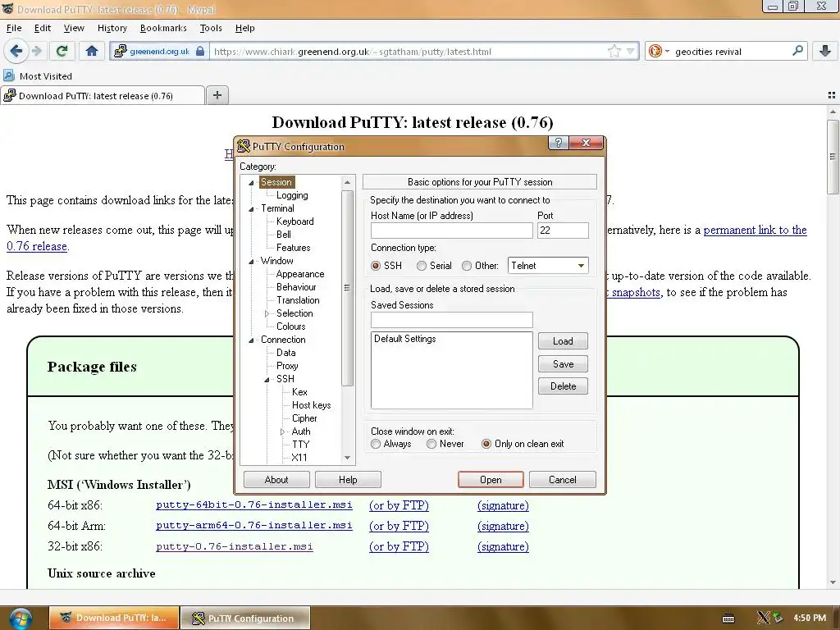Open the putty-64bit-0.76-installer.msi link
The height and width of the screenshot is (630, 840).
[254, 504]
